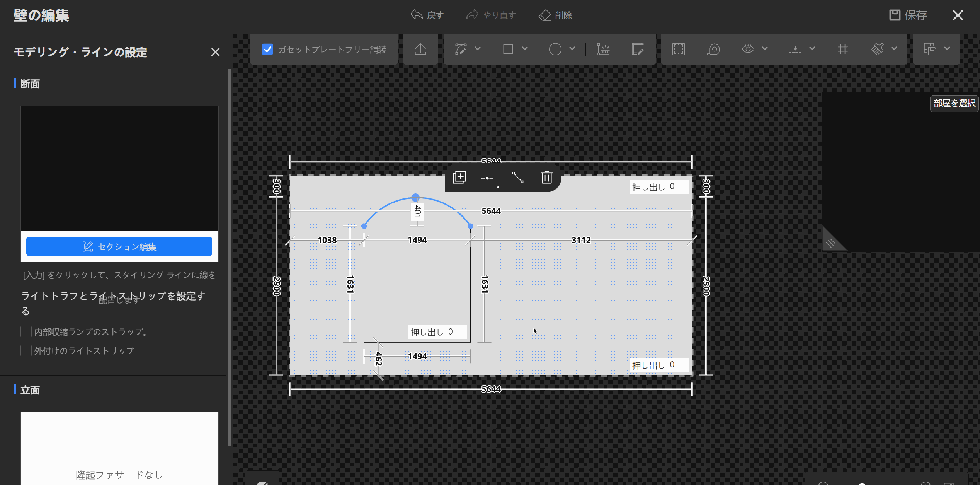Viewport: 980px width, 485px height.
Task: Expand circle tool dropdown arrow
Action: pyautogui.click(x=572, y=49)
